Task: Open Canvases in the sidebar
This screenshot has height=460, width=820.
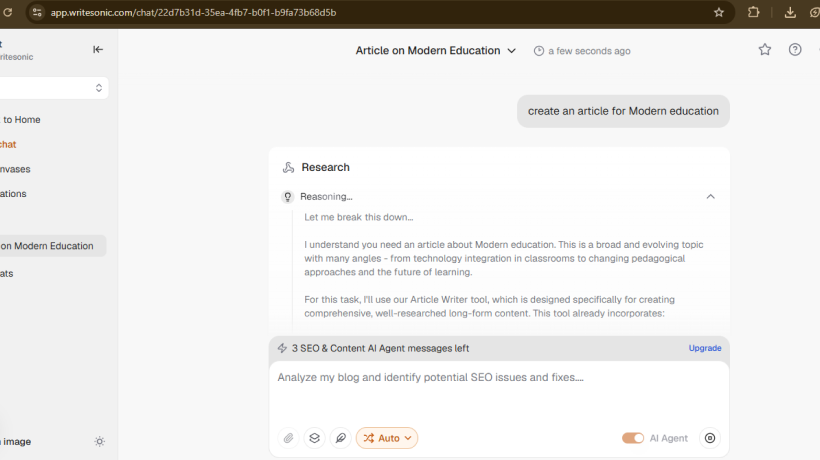Action: [15, 169]
